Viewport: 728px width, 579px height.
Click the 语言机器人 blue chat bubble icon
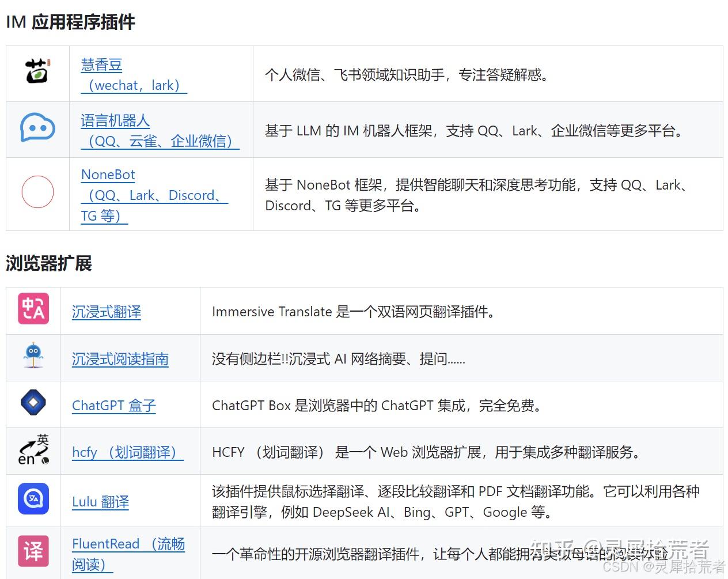[37, 128]
